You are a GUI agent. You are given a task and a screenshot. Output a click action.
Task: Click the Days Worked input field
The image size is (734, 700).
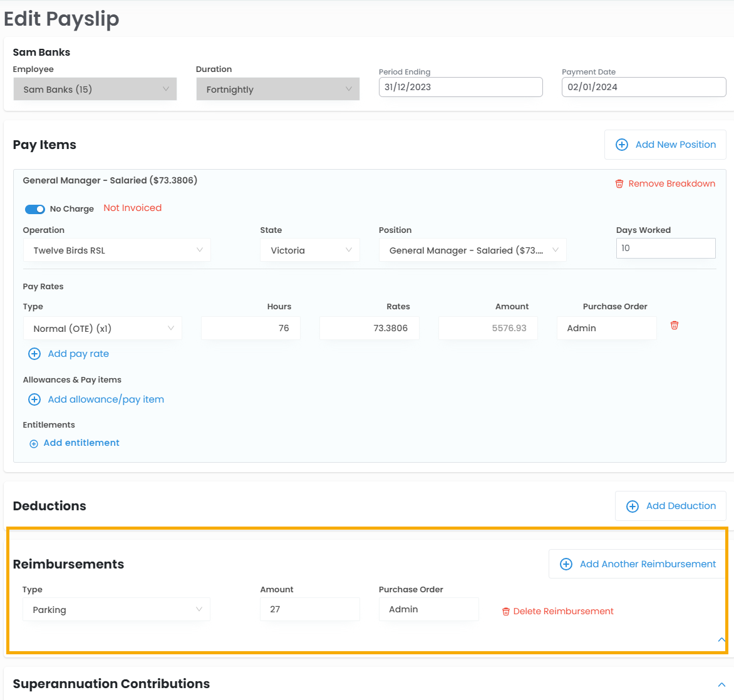665,248
